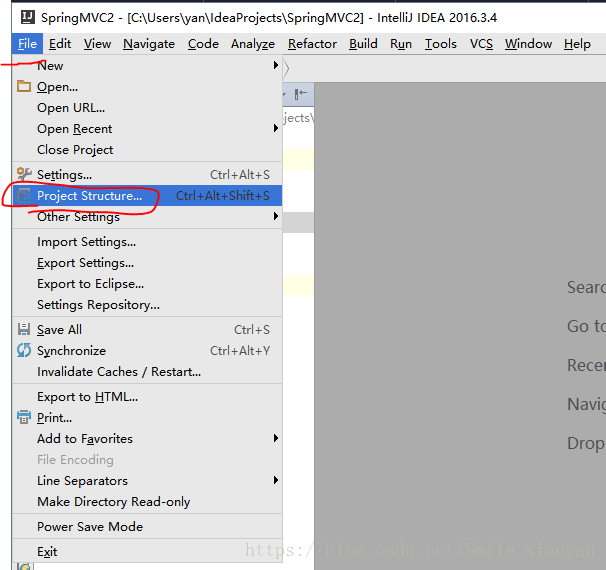Expand the Add to Favorites submenu arrow
The height and width of the screenshot is (570, 606).
click(x=276, y=438)
